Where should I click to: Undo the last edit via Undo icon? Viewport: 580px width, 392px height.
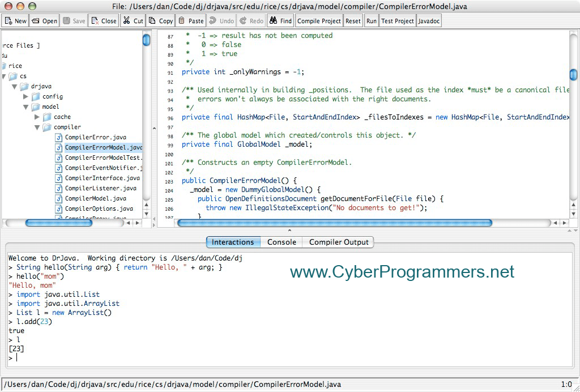221,20
